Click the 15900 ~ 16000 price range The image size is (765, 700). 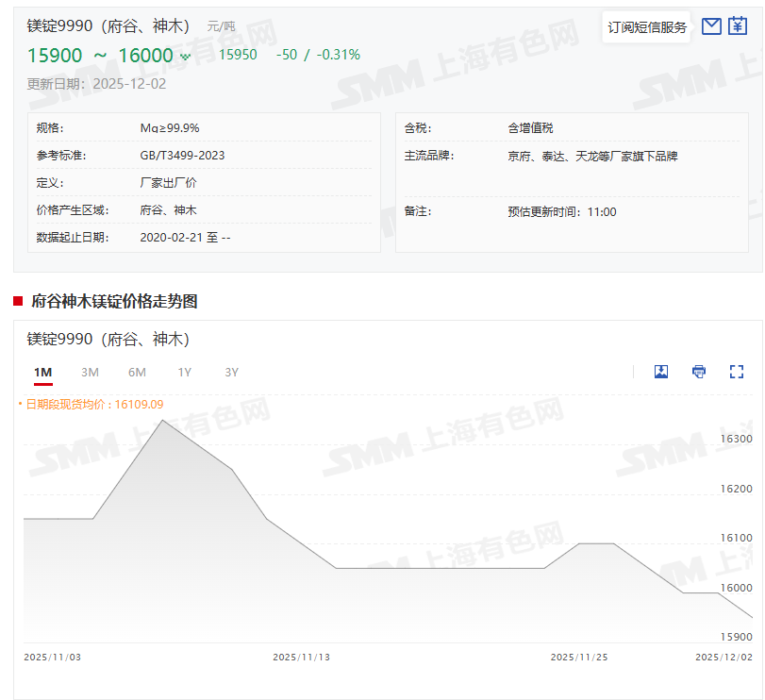100,56
